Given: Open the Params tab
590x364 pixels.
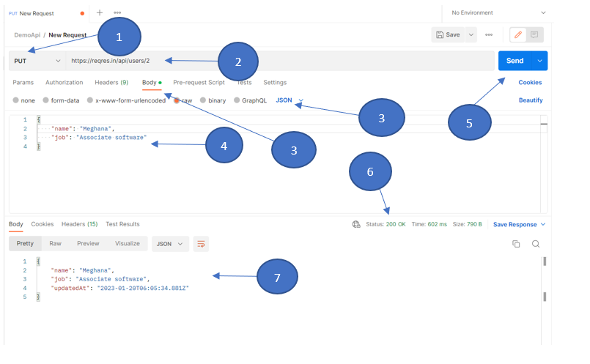Looking at the screenshot, I should (x=23, y=82).
